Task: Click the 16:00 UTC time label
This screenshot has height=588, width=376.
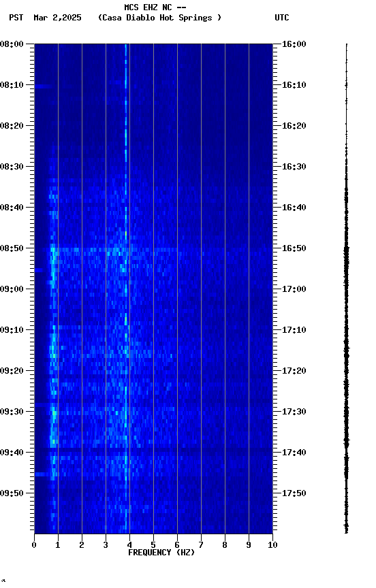Action: pyautogui.click(x=294, y=44)
